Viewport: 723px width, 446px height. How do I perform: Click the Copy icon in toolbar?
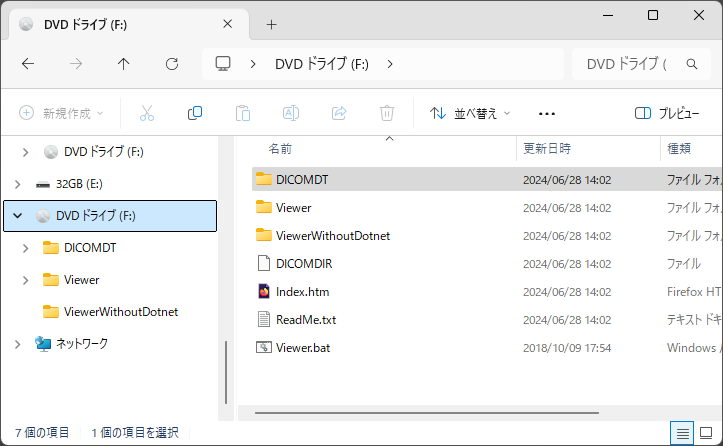pyautogui.click(x=195, y=113)
